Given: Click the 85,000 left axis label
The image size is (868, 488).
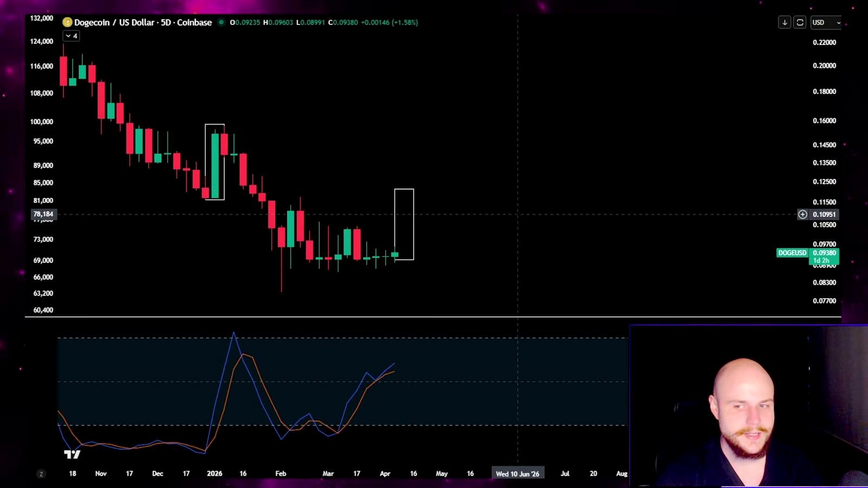Looking at the screenshot, I should coord(43,183).
